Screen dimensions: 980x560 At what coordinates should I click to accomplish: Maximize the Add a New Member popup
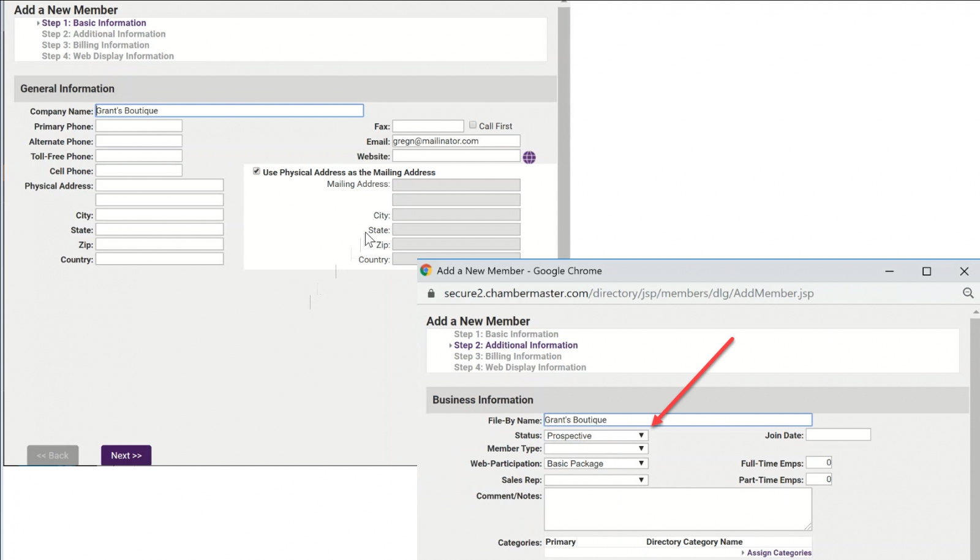tap(926, 271)
